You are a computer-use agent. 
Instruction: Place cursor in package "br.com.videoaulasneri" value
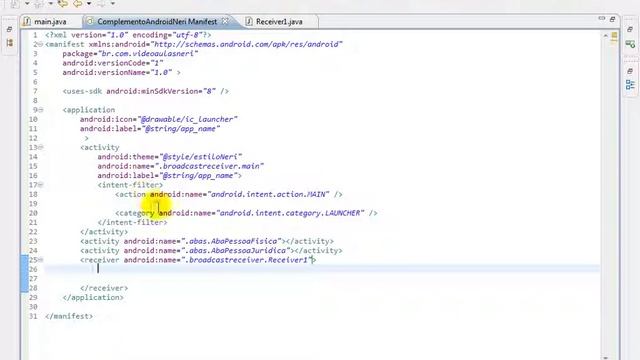pyautogui.click(x=148, y=53)
